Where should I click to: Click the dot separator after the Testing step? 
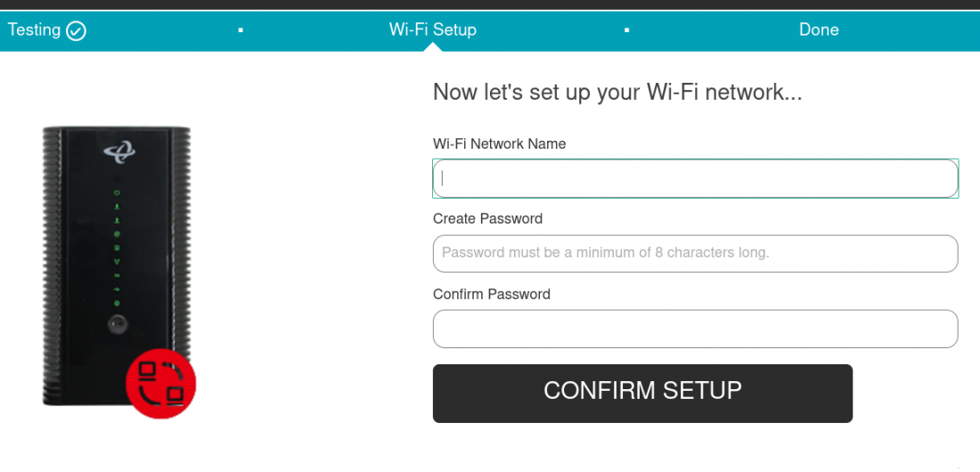tap(241, 30)
